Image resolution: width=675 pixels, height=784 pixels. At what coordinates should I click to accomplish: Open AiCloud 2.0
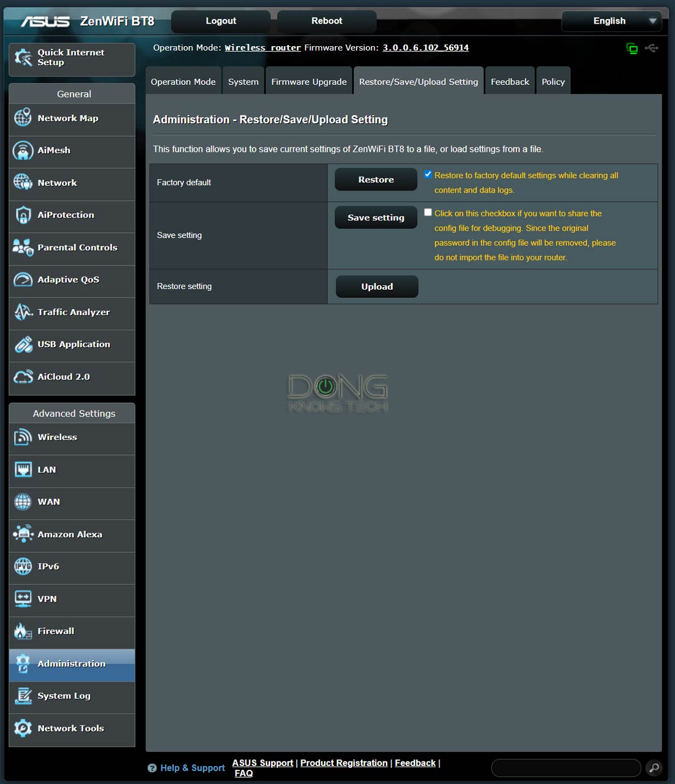(x=63, y=377)
